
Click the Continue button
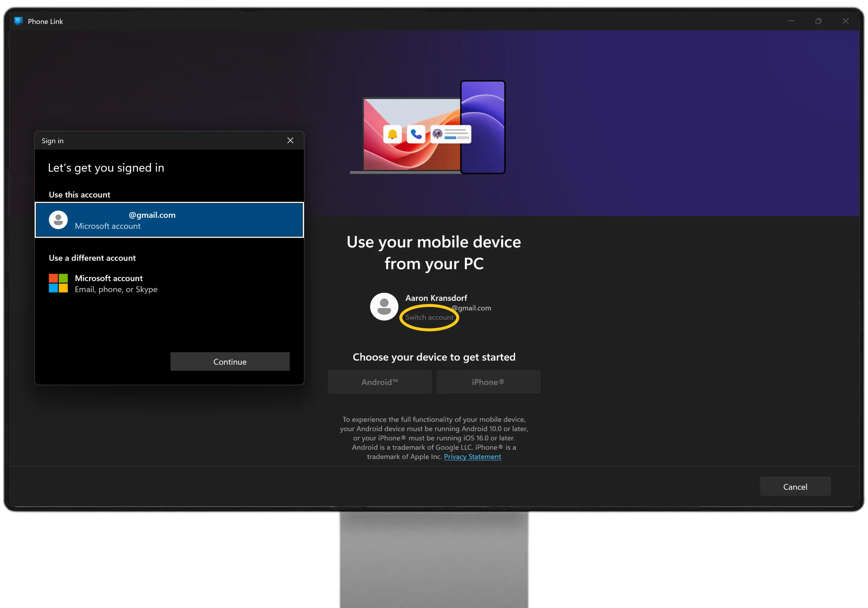coord(230,361)
